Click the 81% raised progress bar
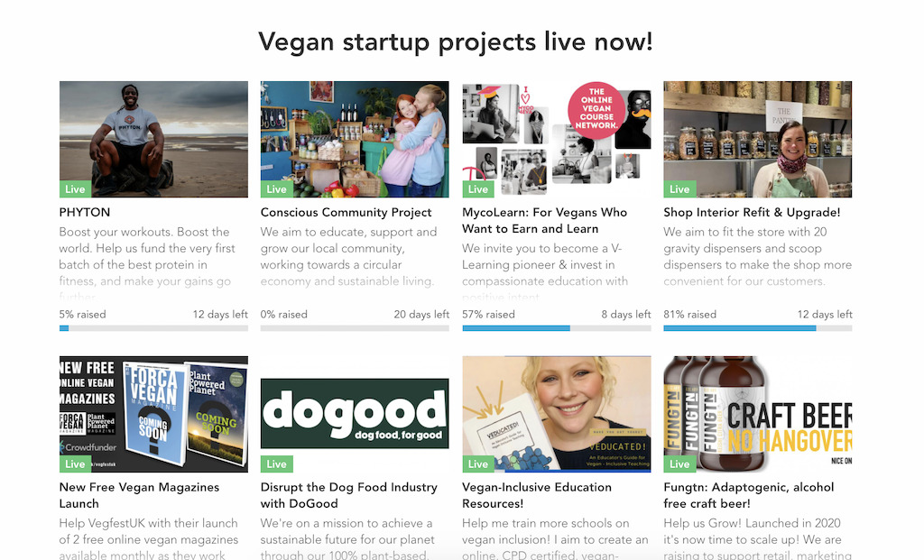The image size is (924, 560). click(x=757, y=328)
